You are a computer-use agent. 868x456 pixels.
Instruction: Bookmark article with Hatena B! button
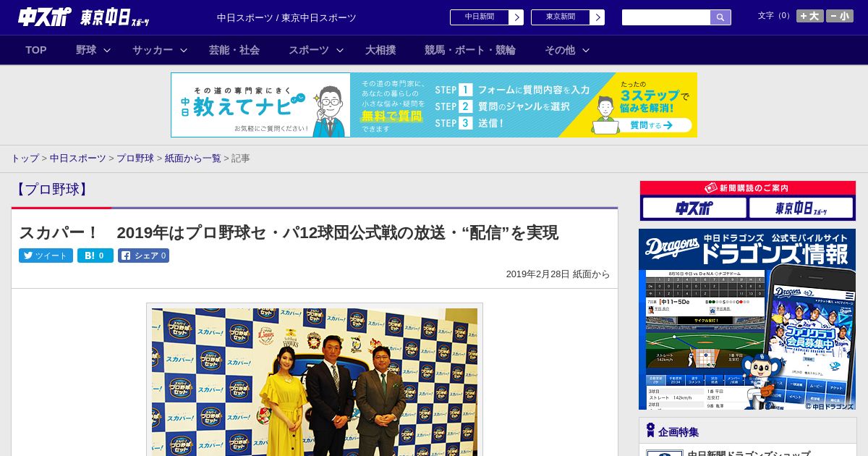click(95, 256)
